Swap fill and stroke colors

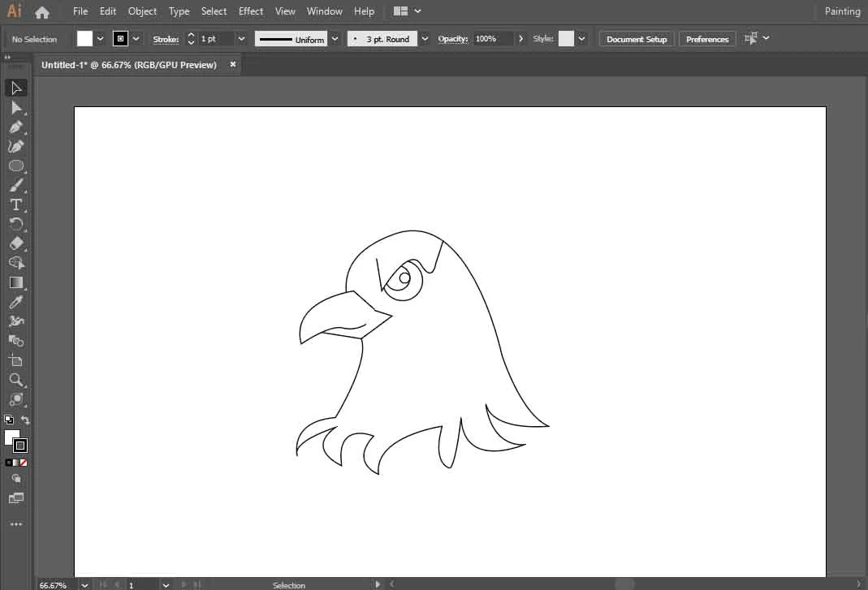(25, 420)
